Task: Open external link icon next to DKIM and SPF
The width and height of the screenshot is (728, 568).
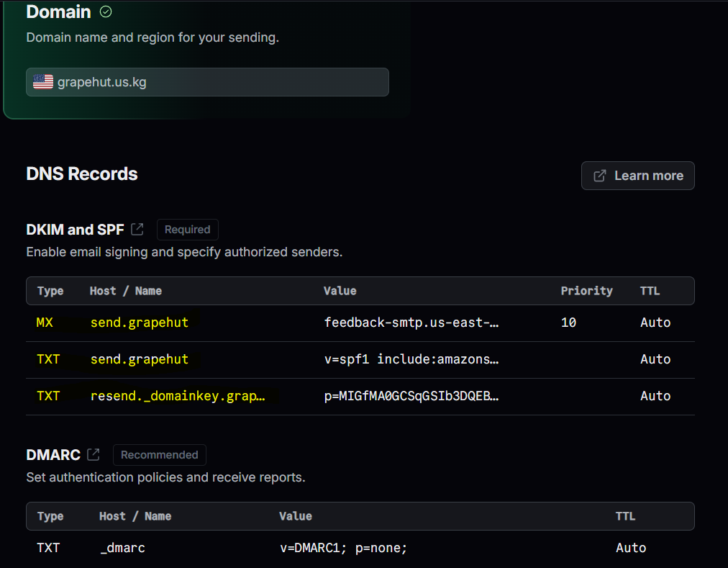Action: tap(137, 230)
